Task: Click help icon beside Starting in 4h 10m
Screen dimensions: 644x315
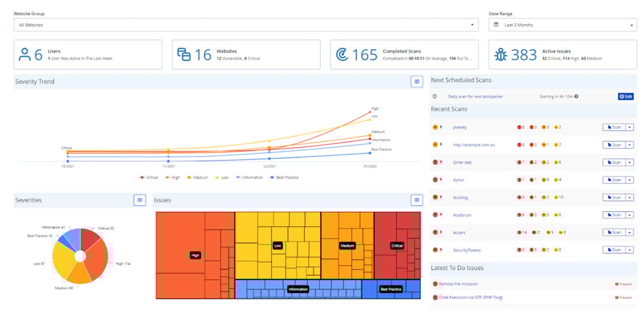Action: [576, 97]
